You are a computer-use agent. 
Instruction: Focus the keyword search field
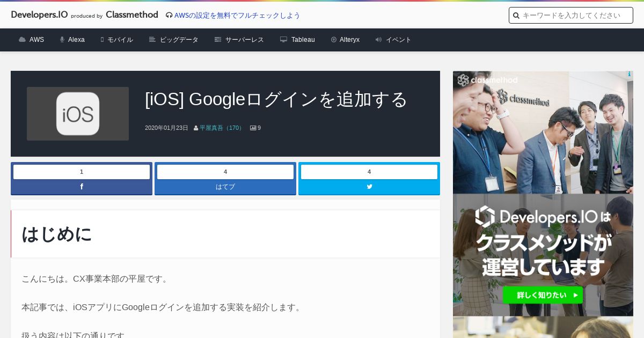(571, 16)
